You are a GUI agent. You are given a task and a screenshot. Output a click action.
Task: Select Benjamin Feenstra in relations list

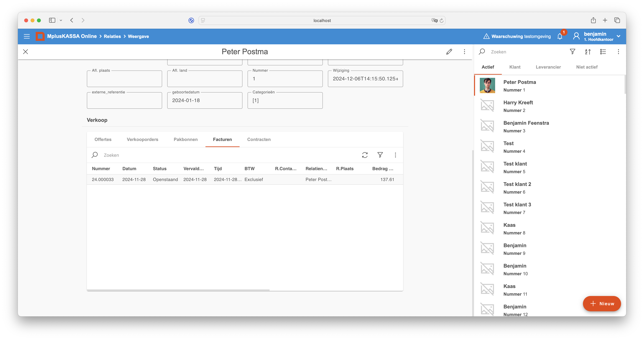click(549, 127)
